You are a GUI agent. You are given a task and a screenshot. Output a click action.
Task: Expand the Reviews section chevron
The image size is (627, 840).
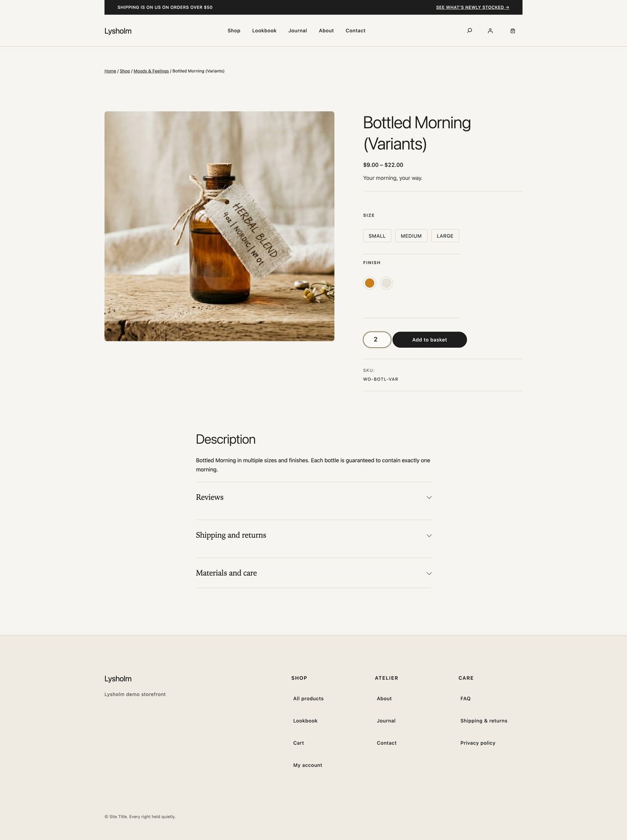(429, 498)
